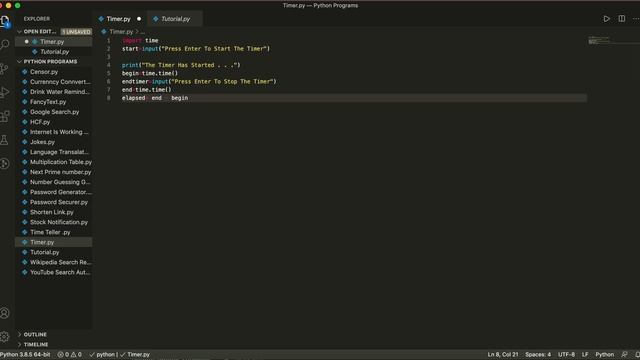Open the Source Control view
This screenshot has width=640, height=360.
point(4,69)
